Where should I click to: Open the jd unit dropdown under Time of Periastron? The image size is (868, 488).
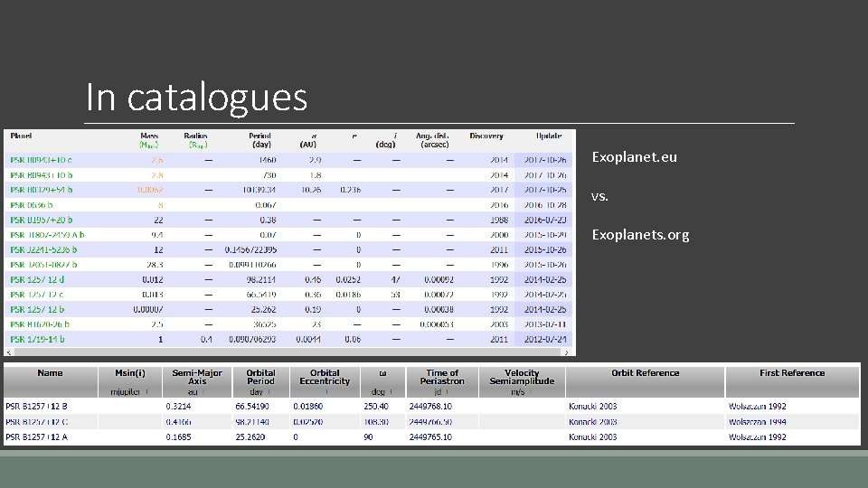(x=442, y=391)
